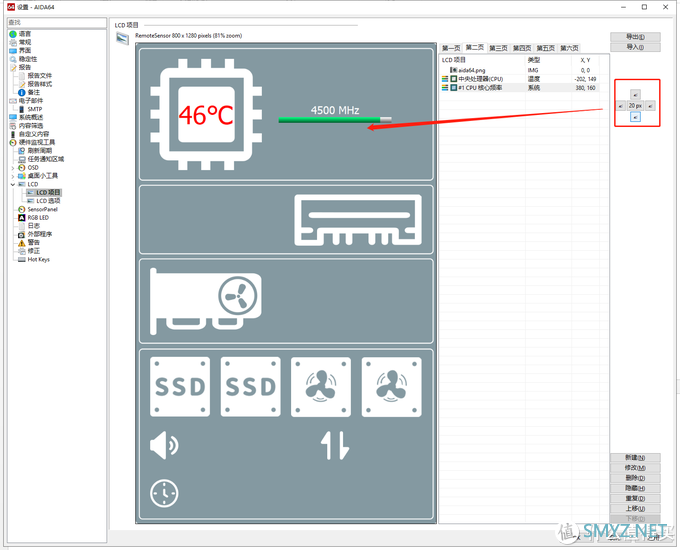
Task: Open the 语言 (Language) settings item
Action: click(x=24, y=33)
